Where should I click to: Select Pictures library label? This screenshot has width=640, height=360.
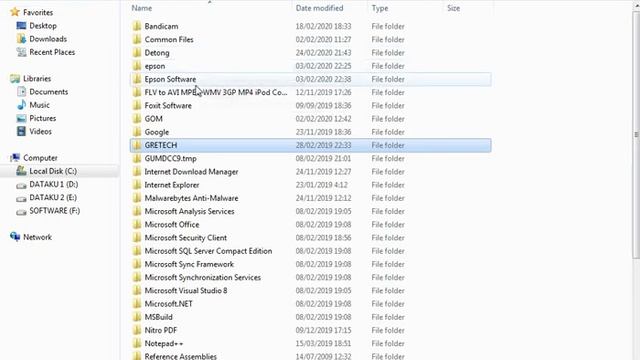42,118
